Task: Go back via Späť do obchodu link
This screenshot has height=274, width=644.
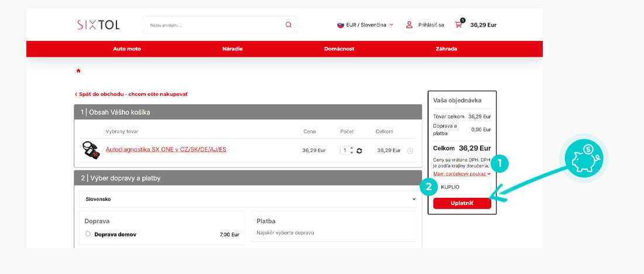Action: [x=131, y=94]
